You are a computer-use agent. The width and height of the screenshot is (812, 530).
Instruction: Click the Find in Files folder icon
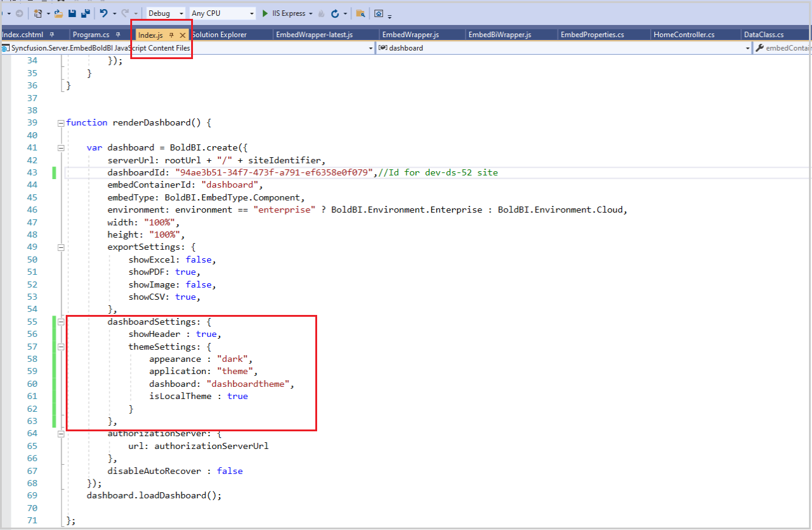tap(360, 13)
